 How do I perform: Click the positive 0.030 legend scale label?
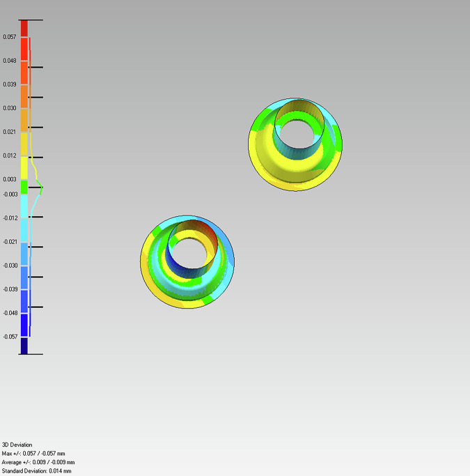(x=10, y=108)
